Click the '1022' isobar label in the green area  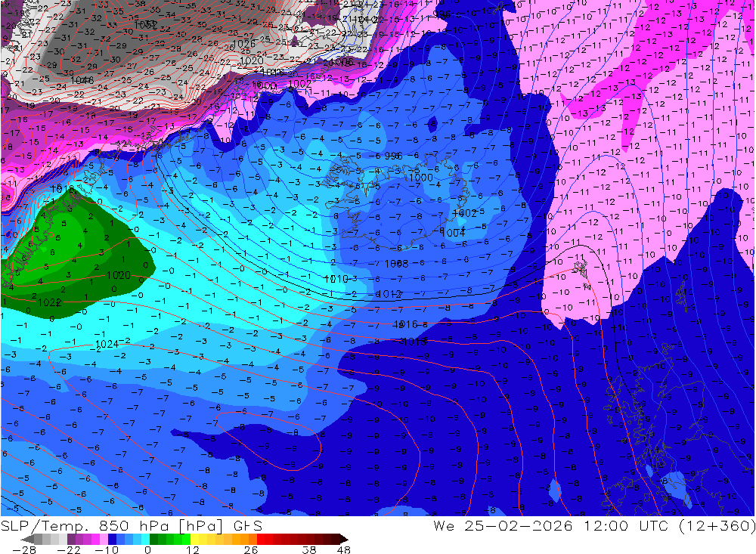point(49,302)
